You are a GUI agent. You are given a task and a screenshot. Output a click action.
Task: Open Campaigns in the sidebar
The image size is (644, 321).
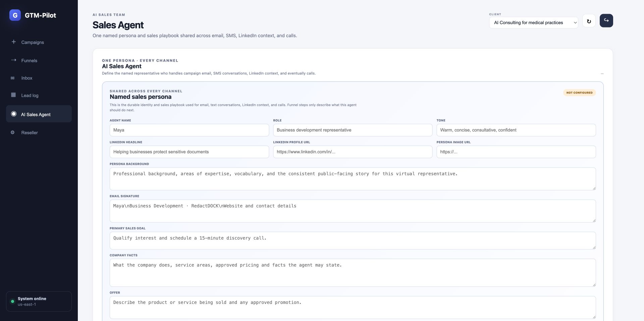(39, 42)
